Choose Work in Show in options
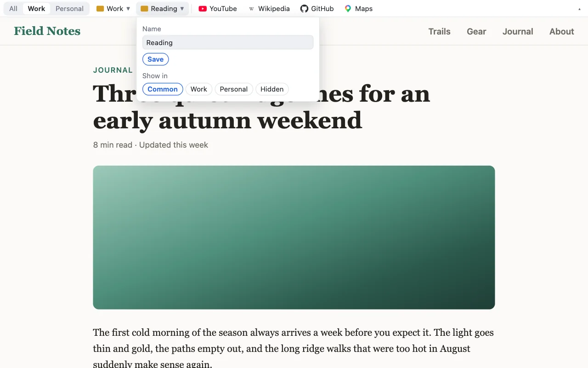588x368 pixels. point(199,89)
